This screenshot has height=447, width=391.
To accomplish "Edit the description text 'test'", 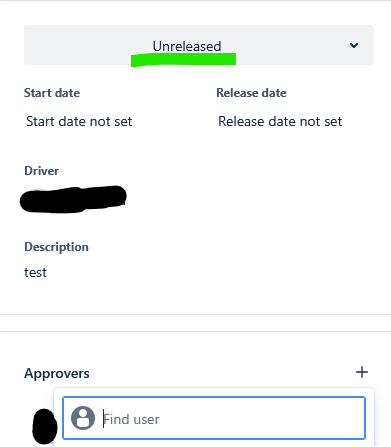I will [x=35, y=273].
